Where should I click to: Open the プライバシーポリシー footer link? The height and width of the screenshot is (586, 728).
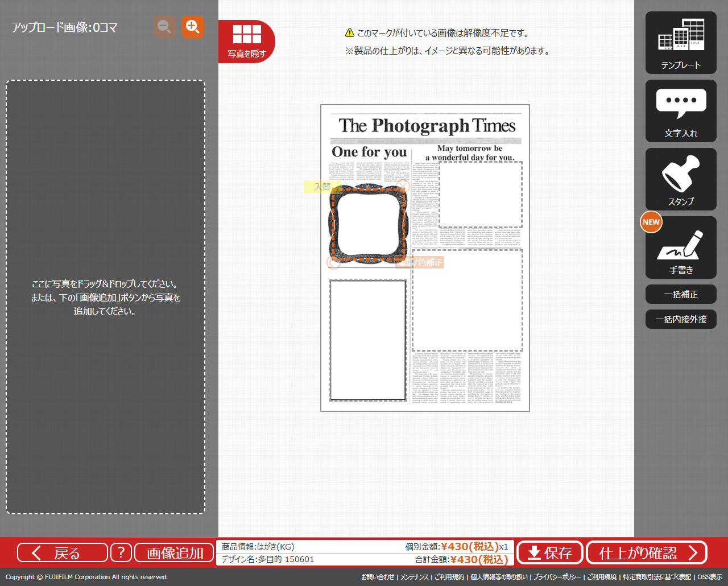[557, 577]
